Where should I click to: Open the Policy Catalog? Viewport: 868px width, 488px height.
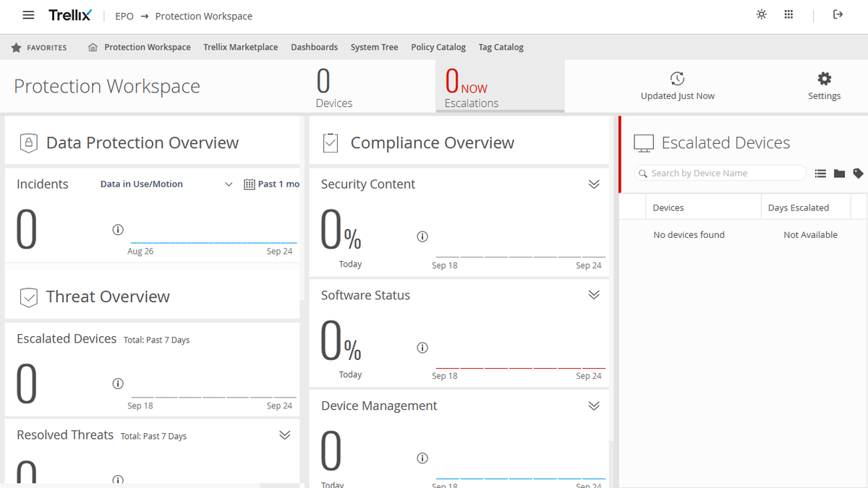coord(438,47)
